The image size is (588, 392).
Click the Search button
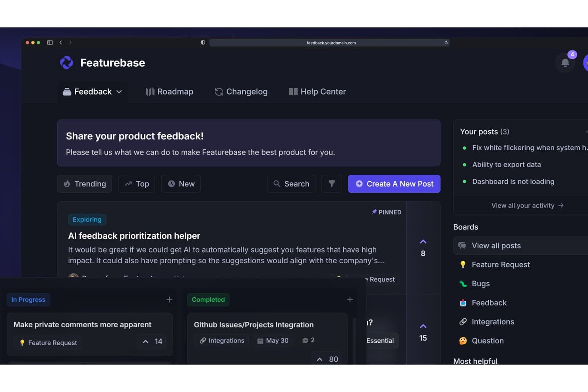pyautogui.click(x=291, y=184)
